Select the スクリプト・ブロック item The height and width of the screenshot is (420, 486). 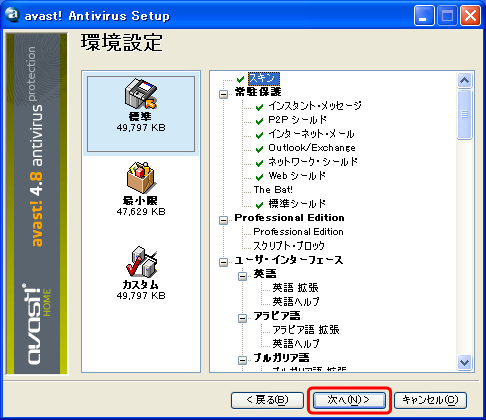pos(289,246)
